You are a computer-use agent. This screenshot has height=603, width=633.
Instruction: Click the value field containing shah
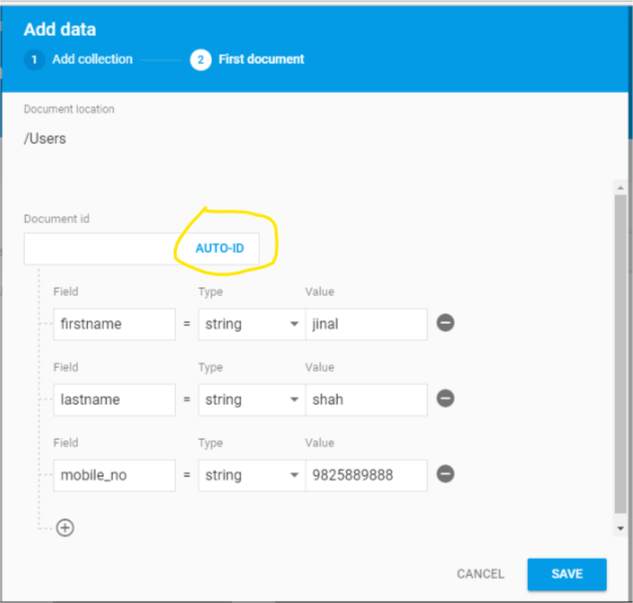click(x=366, y=400)
